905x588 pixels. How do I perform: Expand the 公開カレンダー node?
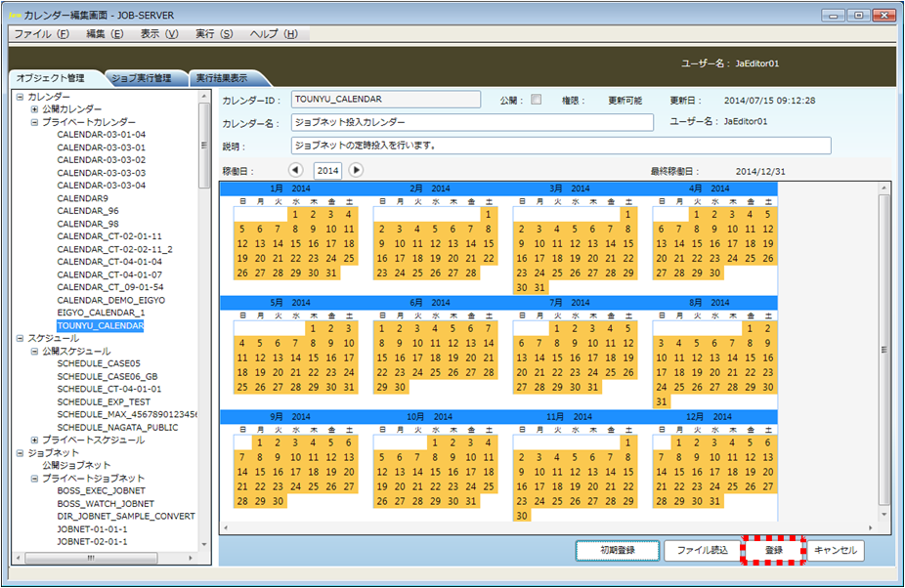click(x=34, y=109)
